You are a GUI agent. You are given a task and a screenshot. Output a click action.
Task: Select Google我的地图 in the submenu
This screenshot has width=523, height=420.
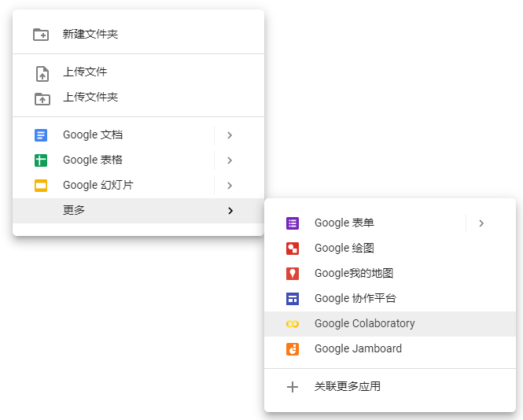click(x=390, y=274)
